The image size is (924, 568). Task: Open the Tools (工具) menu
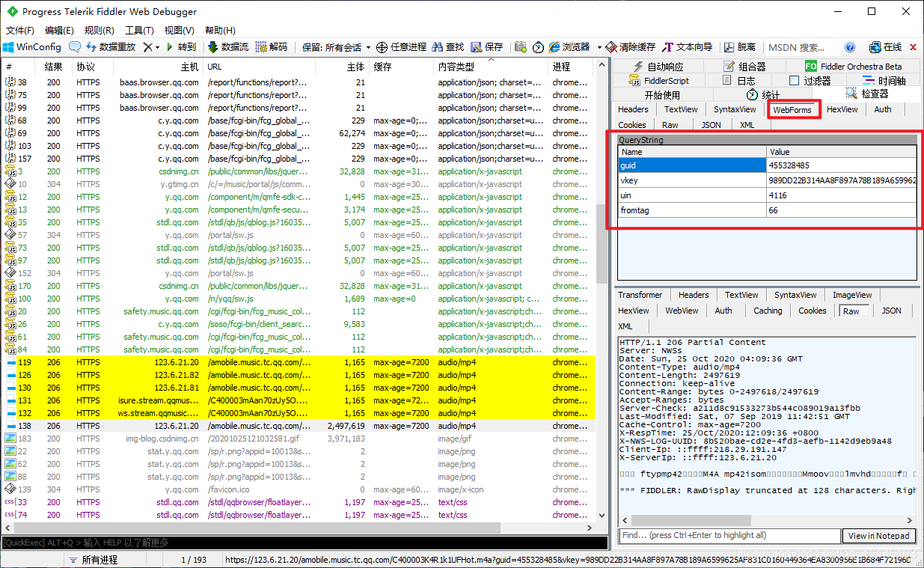(x=139, y=31)
